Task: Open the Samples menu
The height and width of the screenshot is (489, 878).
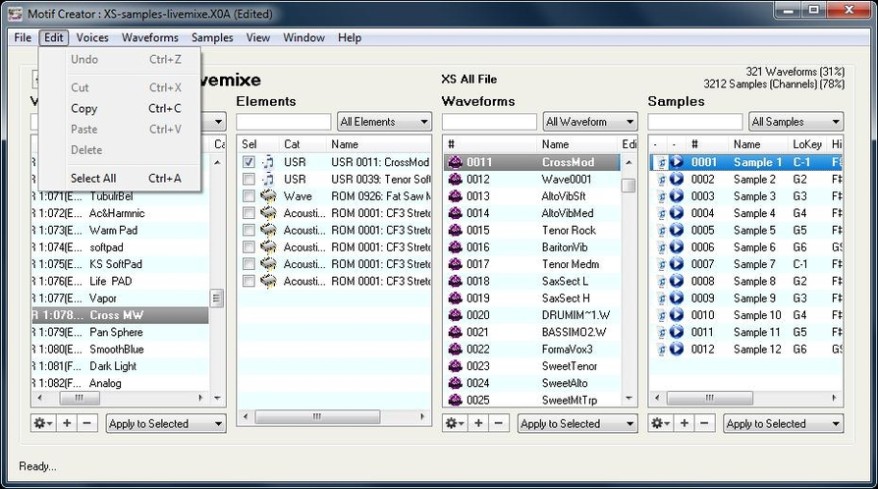Action: (x=212, y=38)
